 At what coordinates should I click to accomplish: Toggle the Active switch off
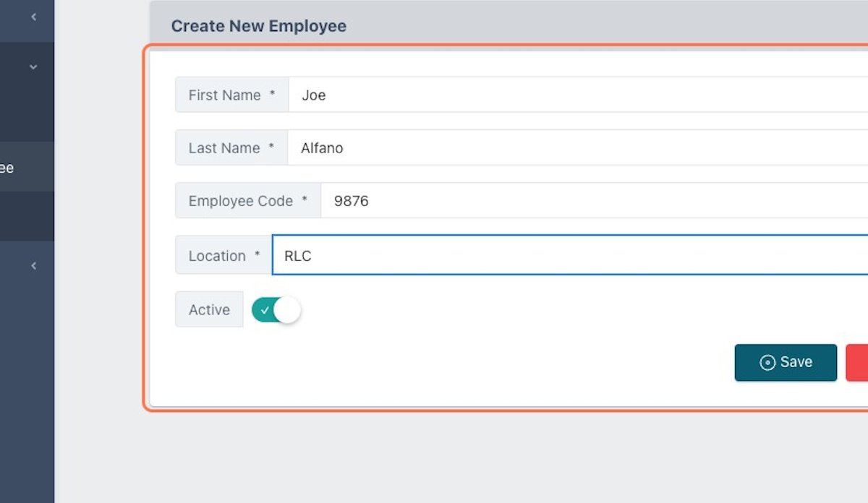(276, 310)
